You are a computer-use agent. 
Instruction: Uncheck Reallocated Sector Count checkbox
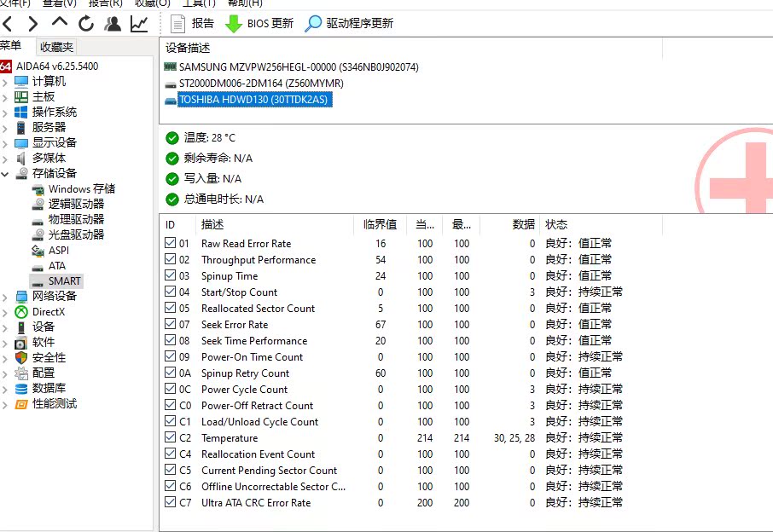click(x=170, y=308)
